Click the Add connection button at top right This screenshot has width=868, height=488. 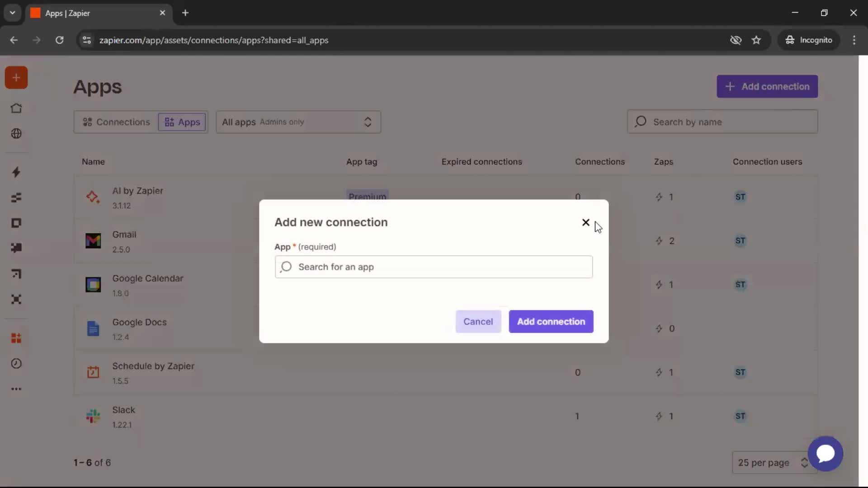[767, 86]
